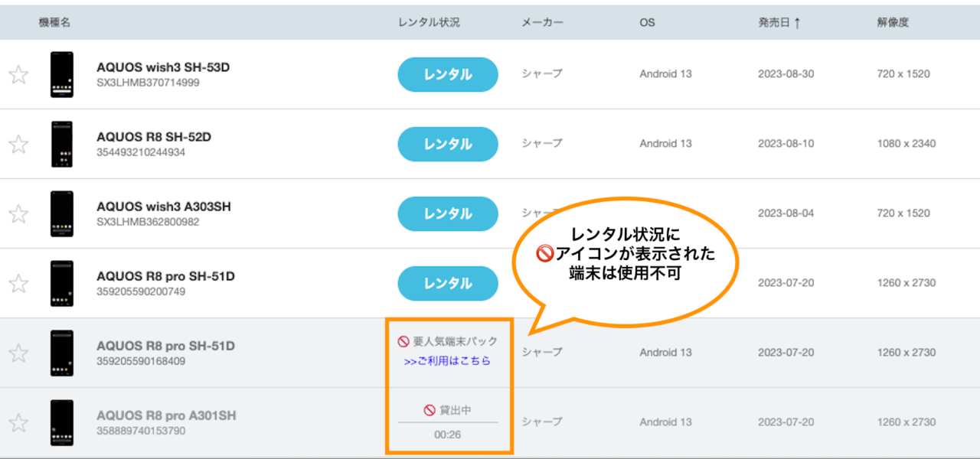Star the AQUOS R8 pro A301SH row
This screenshot has height=459, width=980.
coord(18,423)
